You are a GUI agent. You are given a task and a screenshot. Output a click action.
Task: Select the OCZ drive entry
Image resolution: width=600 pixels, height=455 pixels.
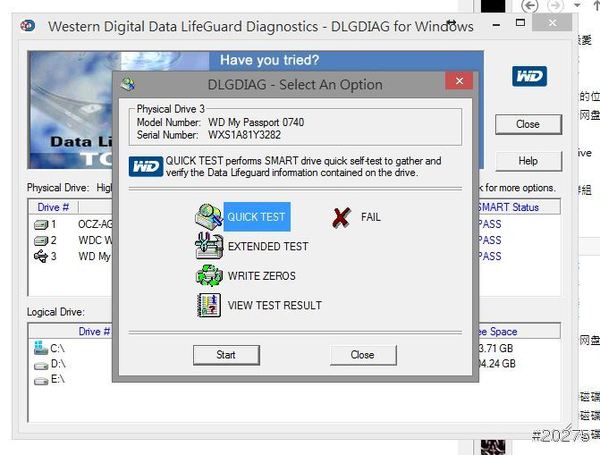click(x=95, y=224)
